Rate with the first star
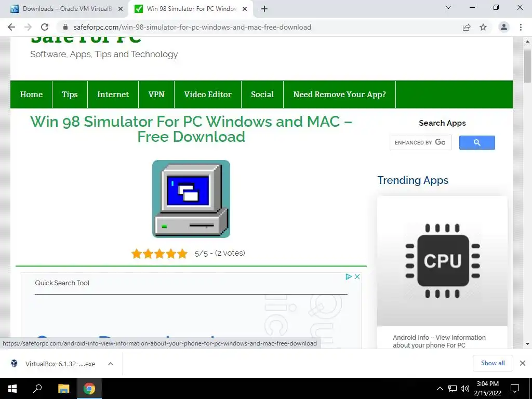The width and height of the screenshot is (532, 399). (x=137, y=254)
